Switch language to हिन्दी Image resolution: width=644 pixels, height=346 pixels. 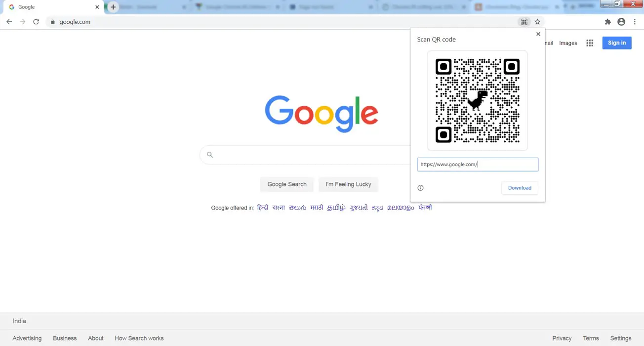(x=263, y=208)
